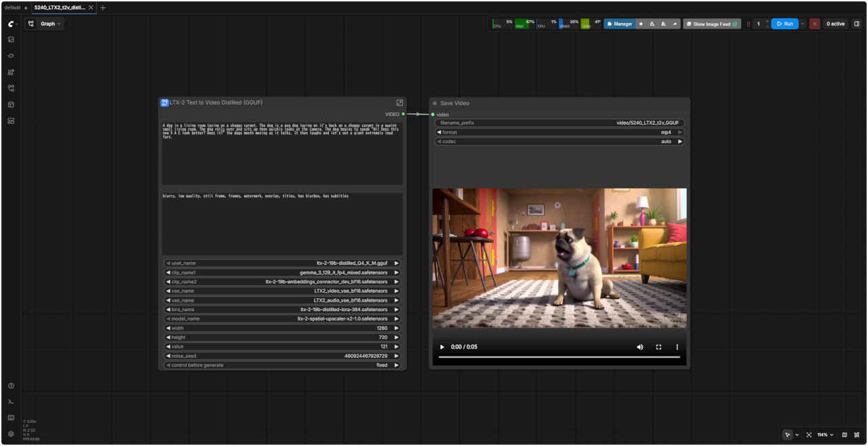Click the control before generate field
The image size is (868, 446).
tap(282, 365)
